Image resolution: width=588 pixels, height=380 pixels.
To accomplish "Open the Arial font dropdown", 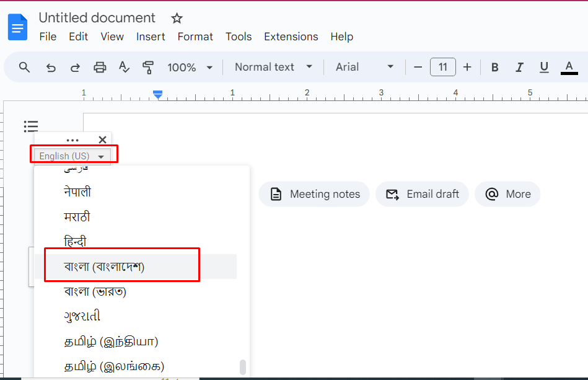I will click(364, 67).
